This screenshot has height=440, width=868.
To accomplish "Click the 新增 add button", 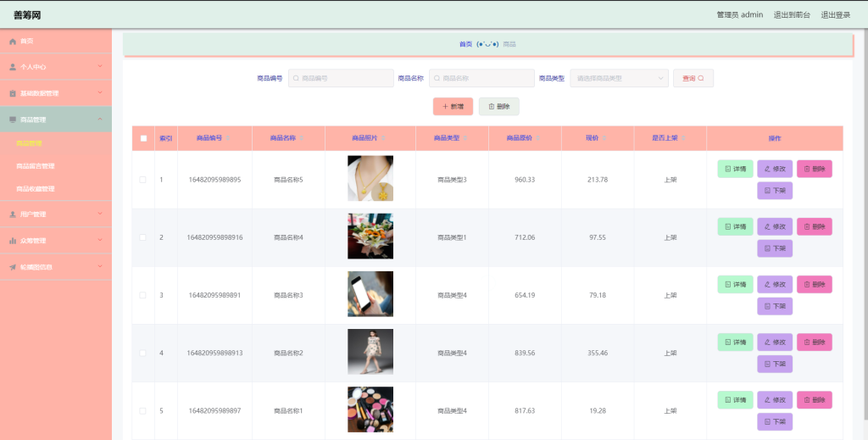I will pos(453,107).
